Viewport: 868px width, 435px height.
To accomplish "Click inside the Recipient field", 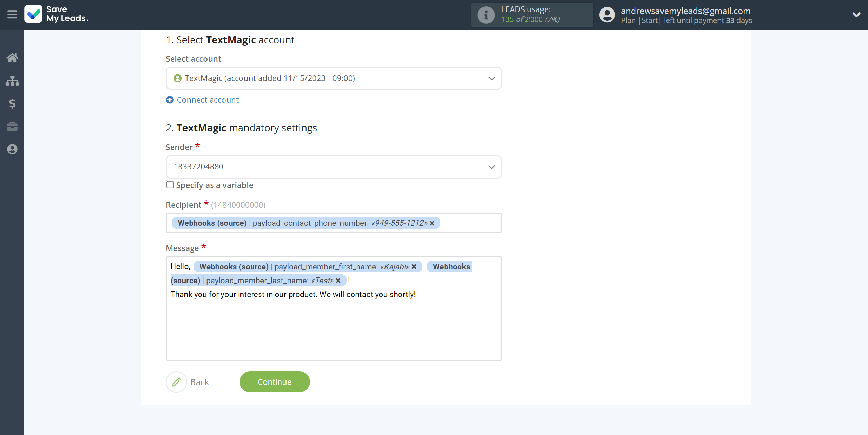I will 334,223.
